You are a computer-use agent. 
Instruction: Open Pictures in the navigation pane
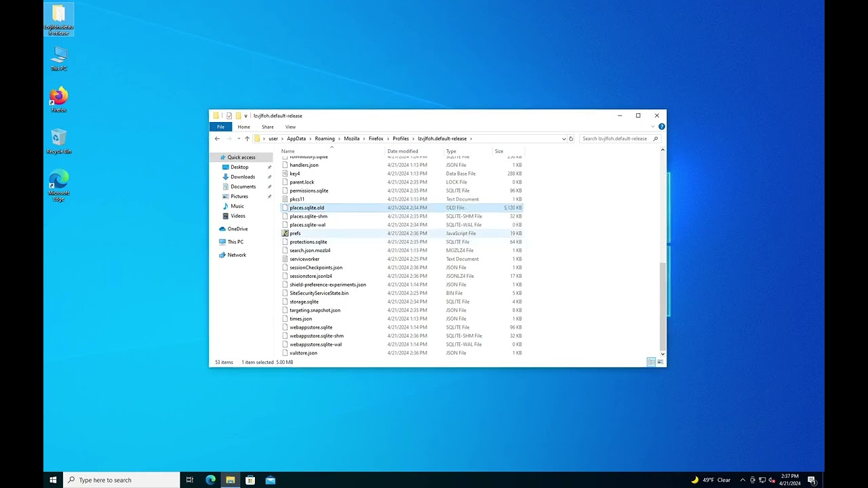point(239,197)
